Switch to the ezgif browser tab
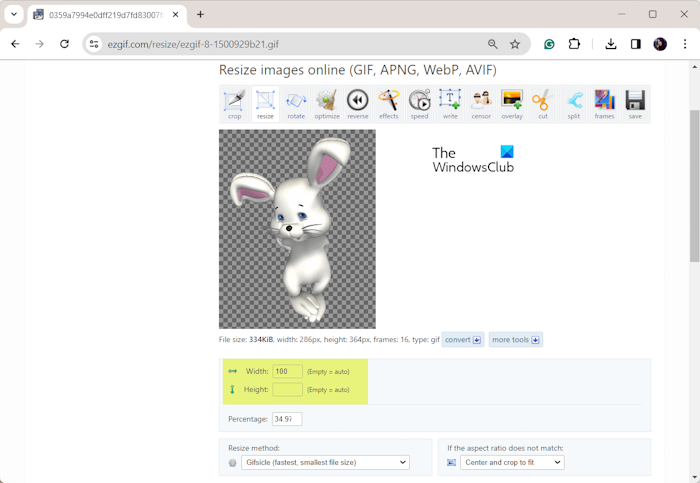700x483 pixels. 98,15
